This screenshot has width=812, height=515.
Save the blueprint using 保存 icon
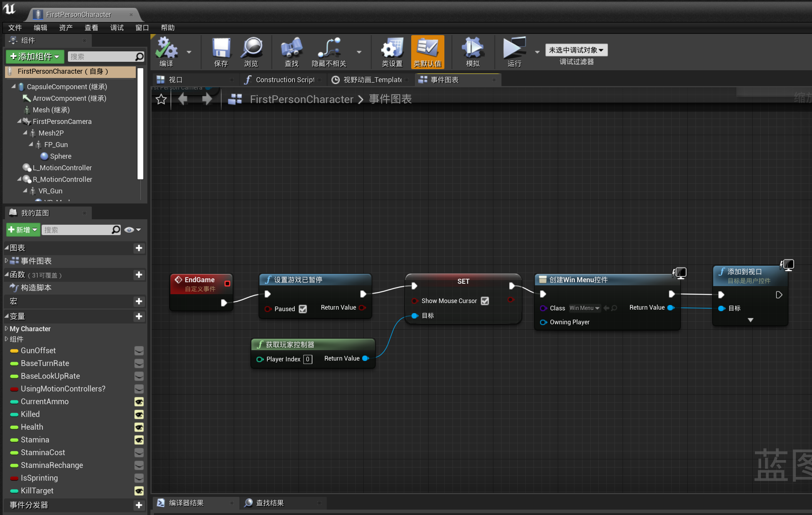tap(221, 52)
